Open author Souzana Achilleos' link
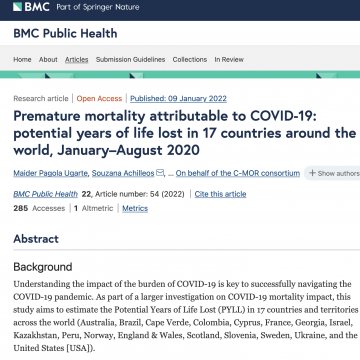The width and height of the screenshot is (360, 360). 123,173
